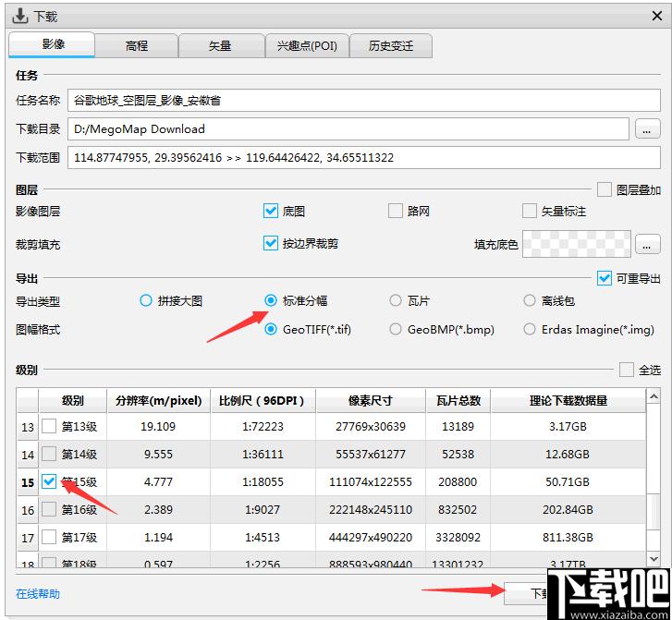The width and height of the screenshot is (672, 620).
Task: Open the 在线帮助 link
Action: pyautogui.click(x=38, y=594)
